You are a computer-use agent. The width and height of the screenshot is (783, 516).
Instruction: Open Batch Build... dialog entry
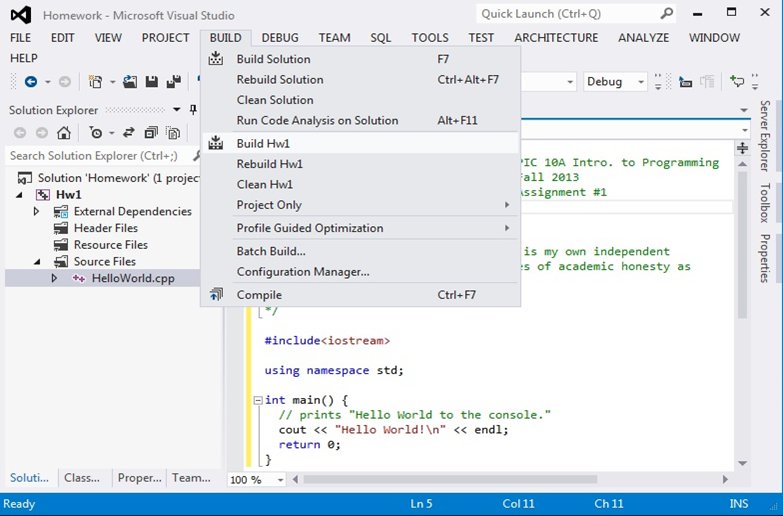point(360,251)
